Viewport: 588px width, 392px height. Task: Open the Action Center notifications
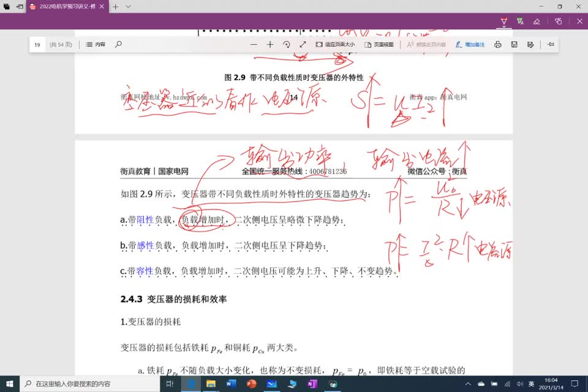point(575,384)
